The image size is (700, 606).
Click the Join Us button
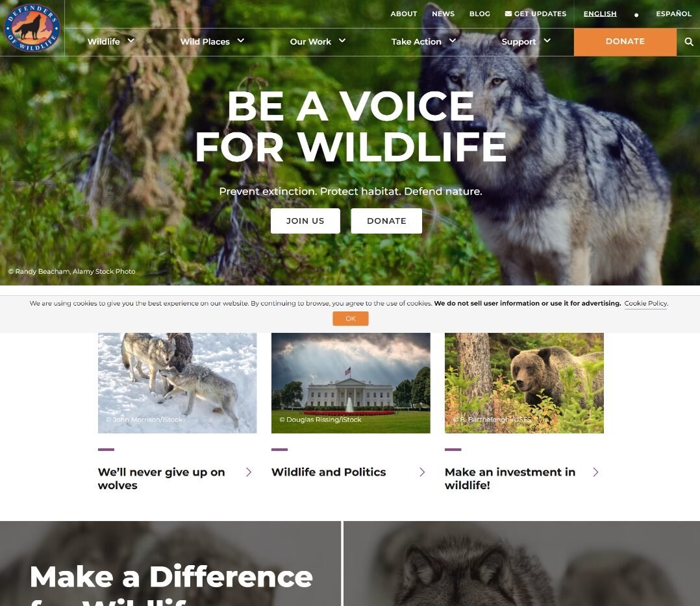click(x=305, y=221)
